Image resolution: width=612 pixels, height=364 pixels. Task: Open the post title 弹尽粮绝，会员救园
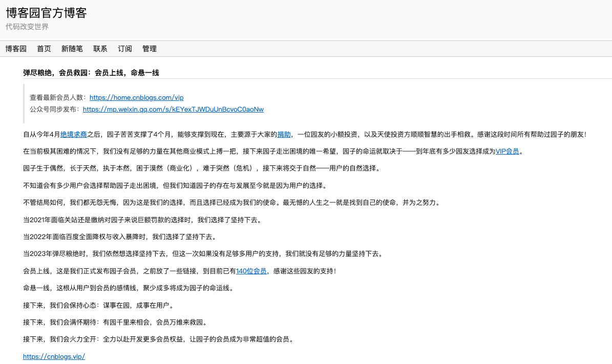click(91, 73)
